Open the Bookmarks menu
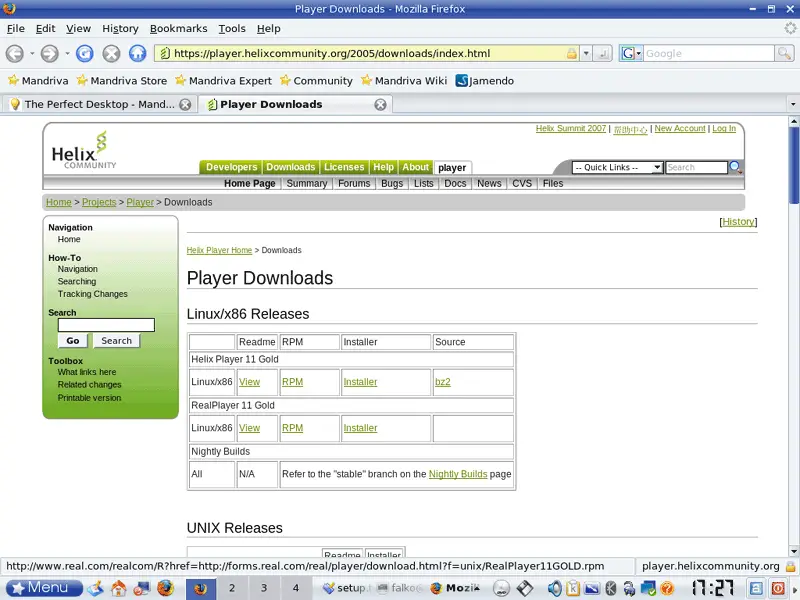This screenshot has width=800, height=600. [x=179, y=29]
